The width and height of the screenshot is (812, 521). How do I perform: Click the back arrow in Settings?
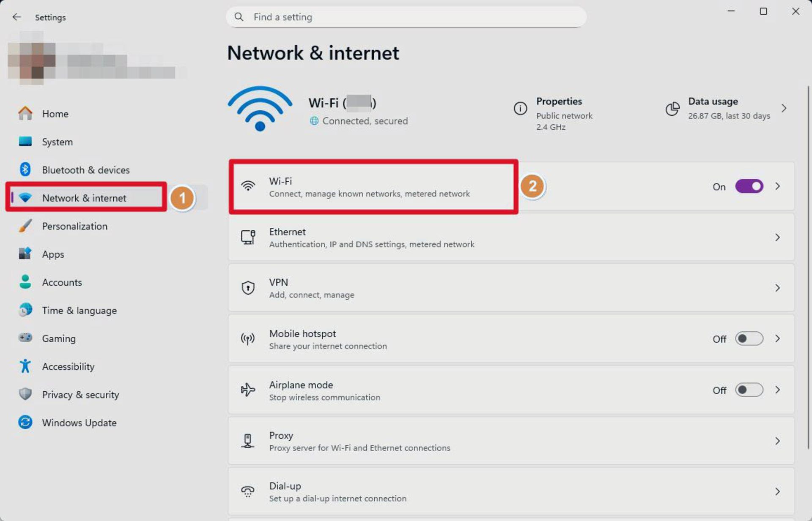tap(16, 17)
